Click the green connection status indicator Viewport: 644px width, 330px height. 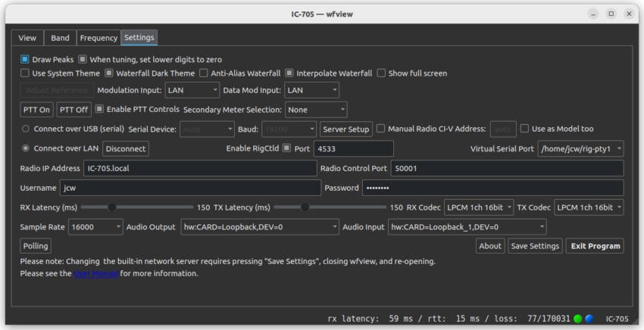(x=578, y=319)
